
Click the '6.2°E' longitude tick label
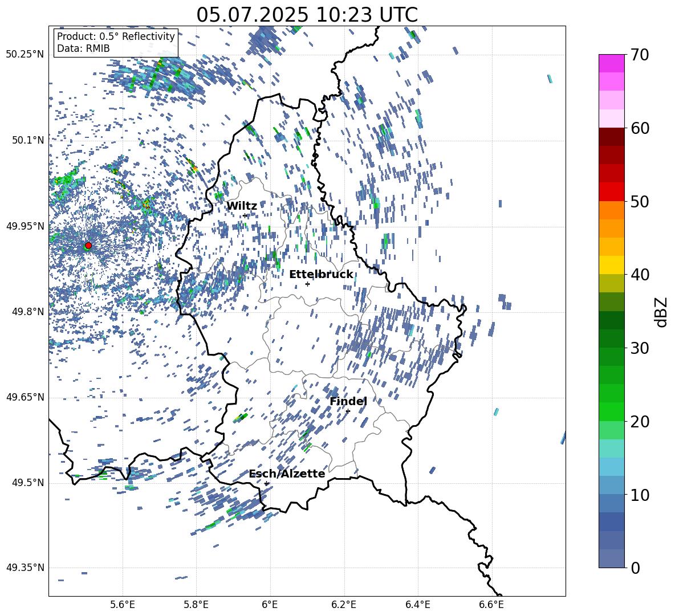point(344,605)
